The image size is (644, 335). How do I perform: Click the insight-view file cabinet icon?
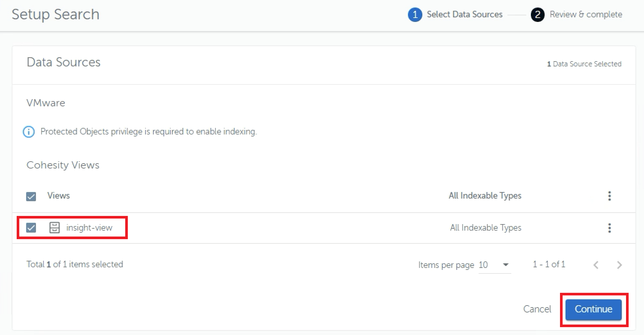point(54,227)
